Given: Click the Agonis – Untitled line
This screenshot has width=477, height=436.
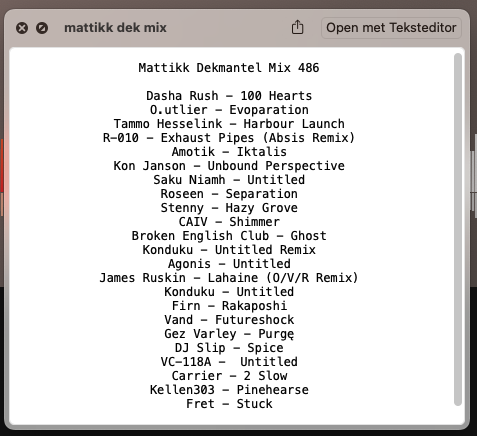Looking at the screenshot, I should (x=229, y=264).
